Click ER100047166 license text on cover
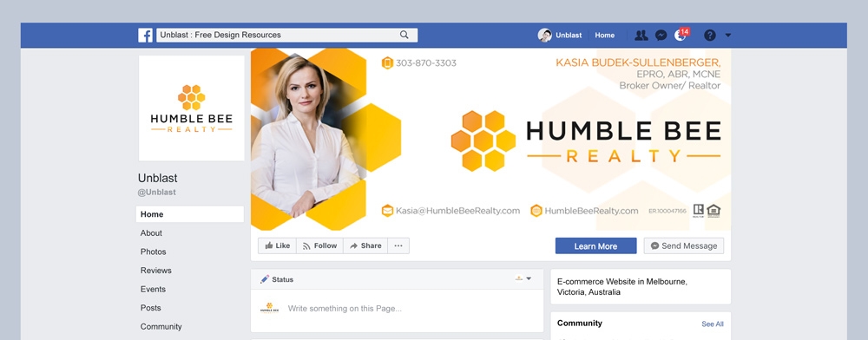The image size is (868, 340). (x=667, y=211)
